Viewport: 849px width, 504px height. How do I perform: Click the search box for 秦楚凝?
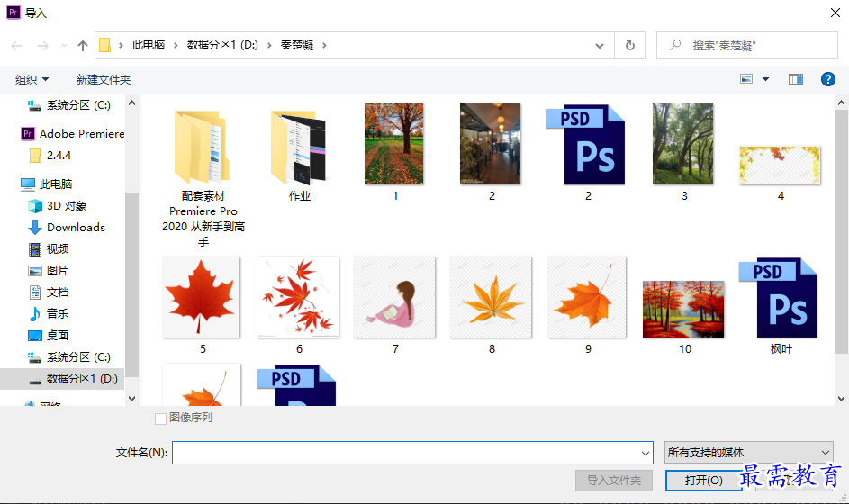pyautogui.click(x=747, y=46)
